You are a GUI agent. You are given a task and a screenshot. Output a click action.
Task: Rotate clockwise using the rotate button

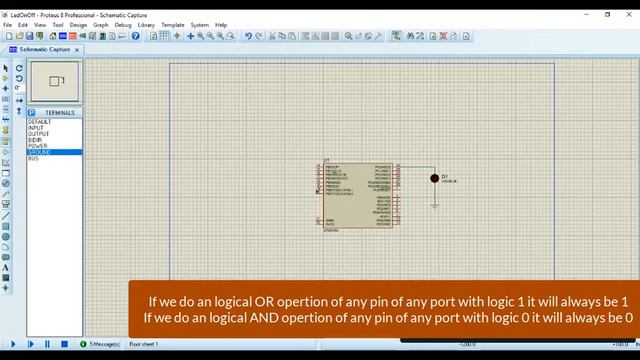point(19,68)
